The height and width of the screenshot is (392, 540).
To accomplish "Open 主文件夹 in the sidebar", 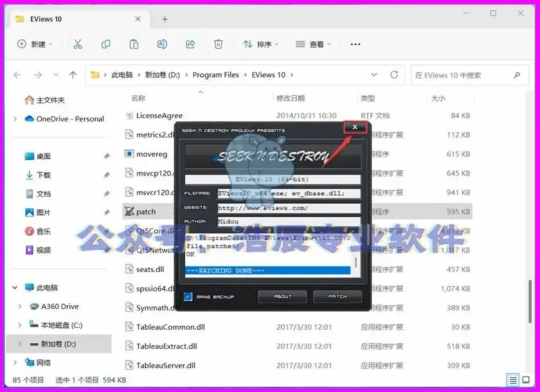I will 45,100.
